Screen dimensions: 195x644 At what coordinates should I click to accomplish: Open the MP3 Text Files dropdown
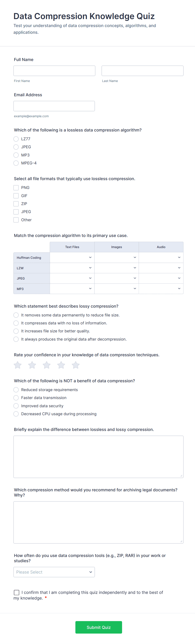(72, 289)
